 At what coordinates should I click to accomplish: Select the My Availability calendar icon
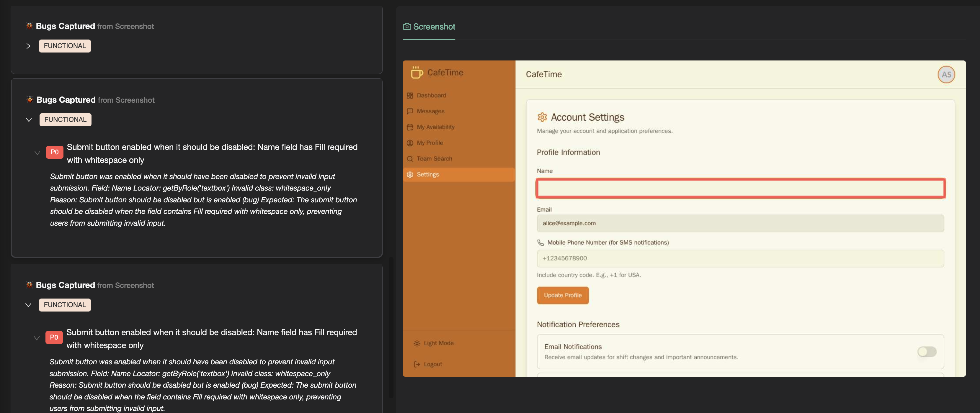click(410, 127)
